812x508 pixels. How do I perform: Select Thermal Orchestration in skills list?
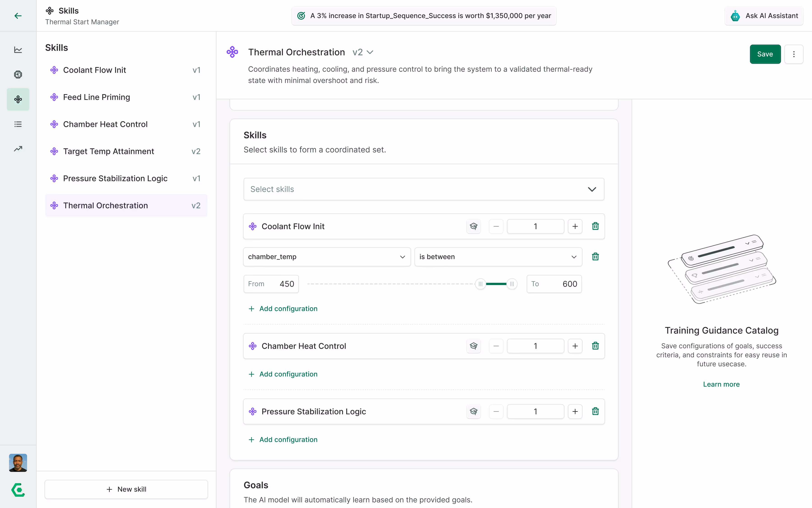(126, 205)
